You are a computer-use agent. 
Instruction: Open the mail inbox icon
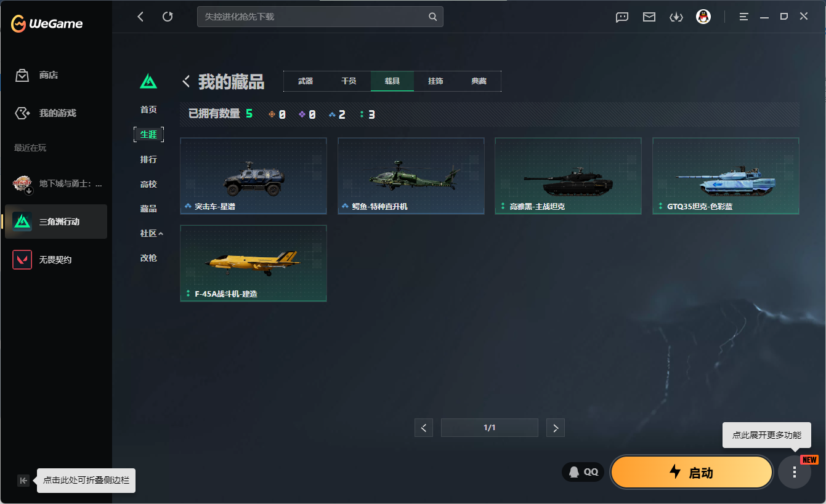(649, 17)
